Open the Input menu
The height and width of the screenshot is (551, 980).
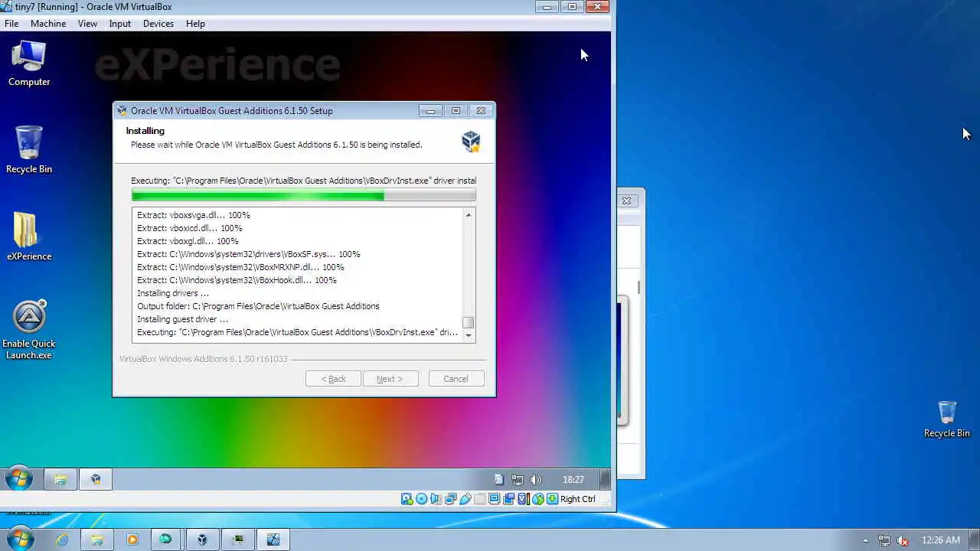click(x=120, y=24)
